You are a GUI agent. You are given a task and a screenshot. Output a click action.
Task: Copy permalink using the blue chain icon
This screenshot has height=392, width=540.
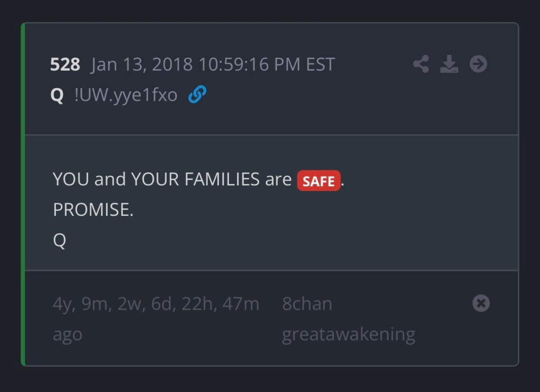tap(197, 94)
